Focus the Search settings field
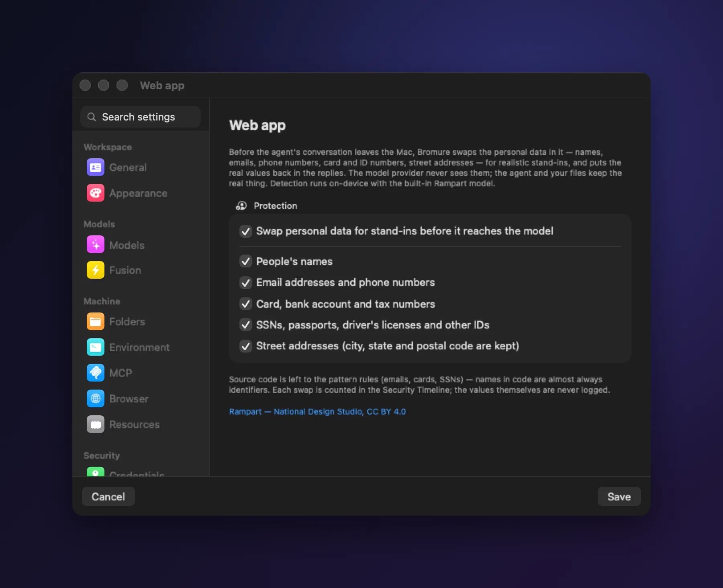Image resolution: width=723 pixels, height=588 pixels. tap(141, 117)
